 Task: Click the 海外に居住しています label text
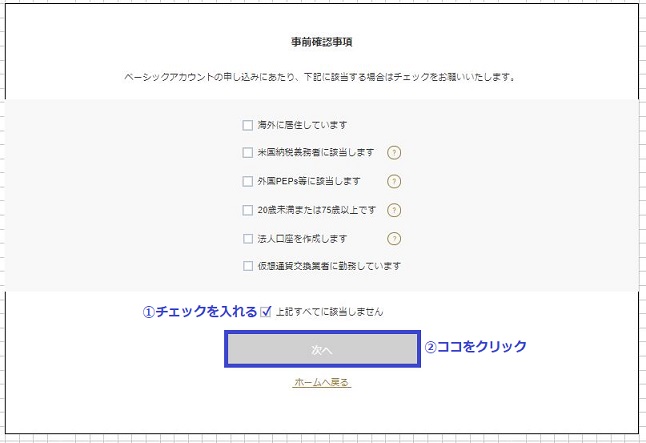[302, 125]
